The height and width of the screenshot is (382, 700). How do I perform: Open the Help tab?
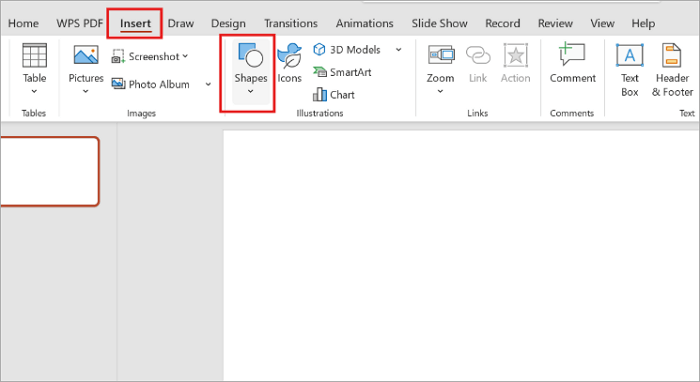pyautogui.click(x=643, y=23)
